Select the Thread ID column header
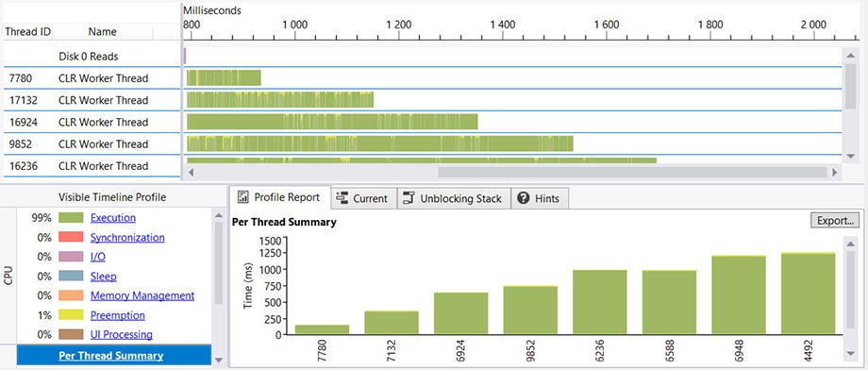The image size is (868, 370). point(27,32)
